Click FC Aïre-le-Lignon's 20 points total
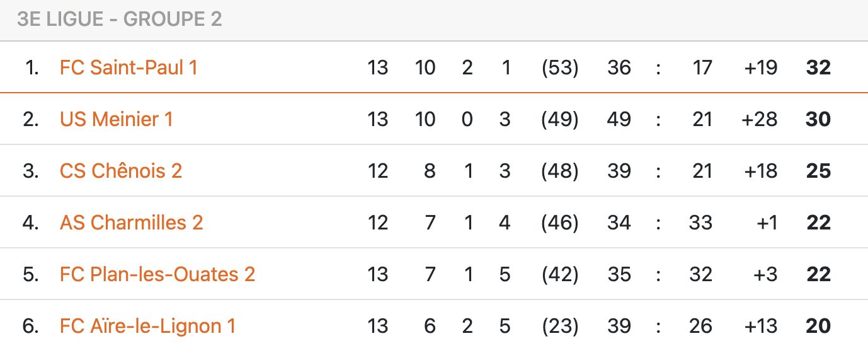 (x=818, y=326)
